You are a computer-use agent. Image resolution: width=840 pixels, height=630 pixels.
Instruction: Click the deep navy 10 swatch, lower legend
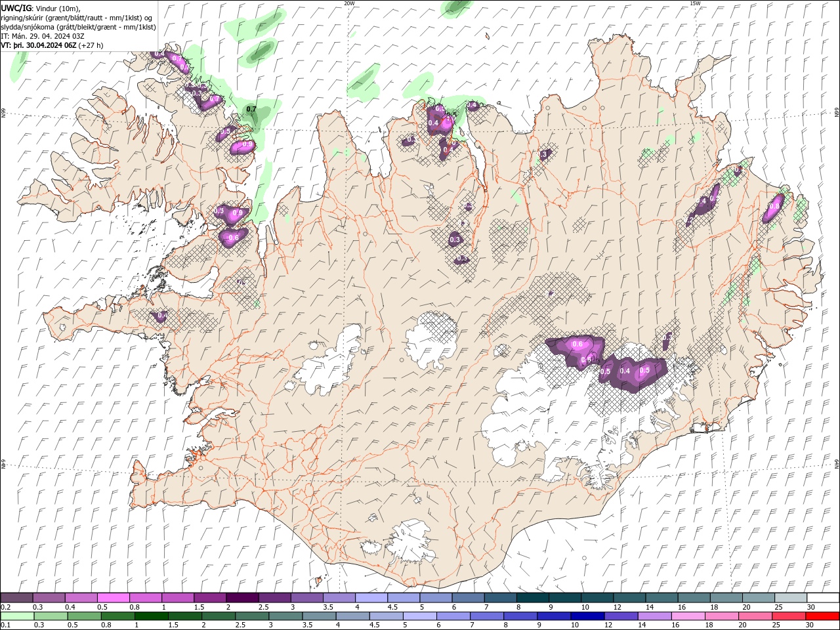587,616
